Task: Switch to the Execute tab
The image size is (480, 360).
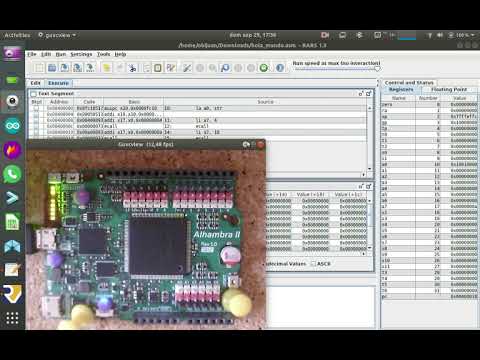Action: point(58,83)
